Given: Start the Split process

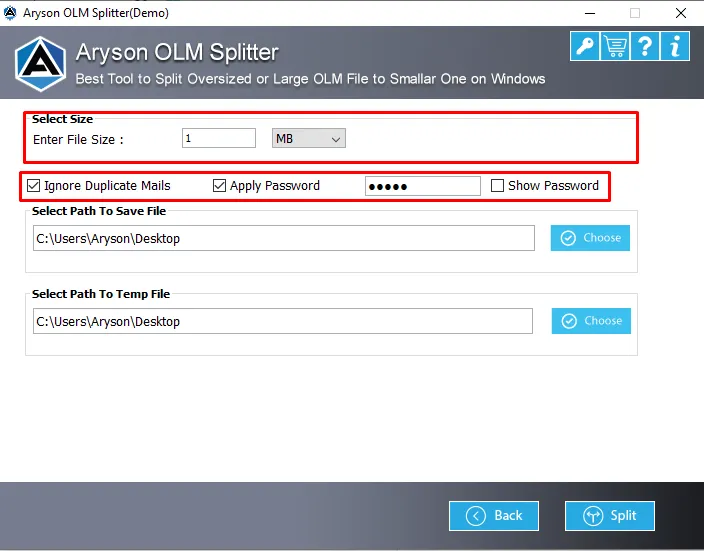Looking at the screenshot, I should coord(610,516).
